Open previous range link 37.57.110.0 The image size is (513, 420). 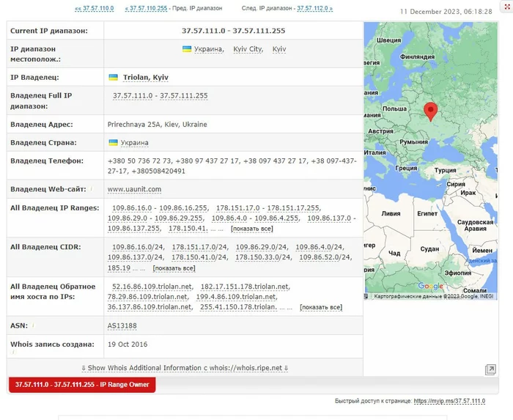click(x=95, y=8)
